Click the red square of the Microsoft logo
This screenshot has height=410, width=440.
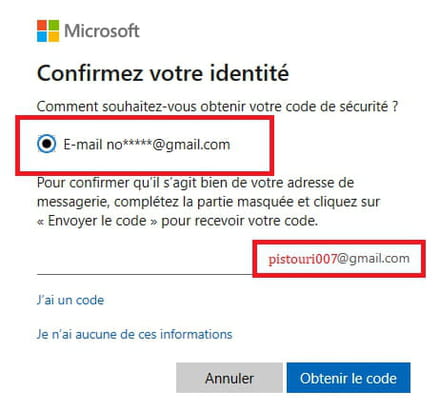42,25
